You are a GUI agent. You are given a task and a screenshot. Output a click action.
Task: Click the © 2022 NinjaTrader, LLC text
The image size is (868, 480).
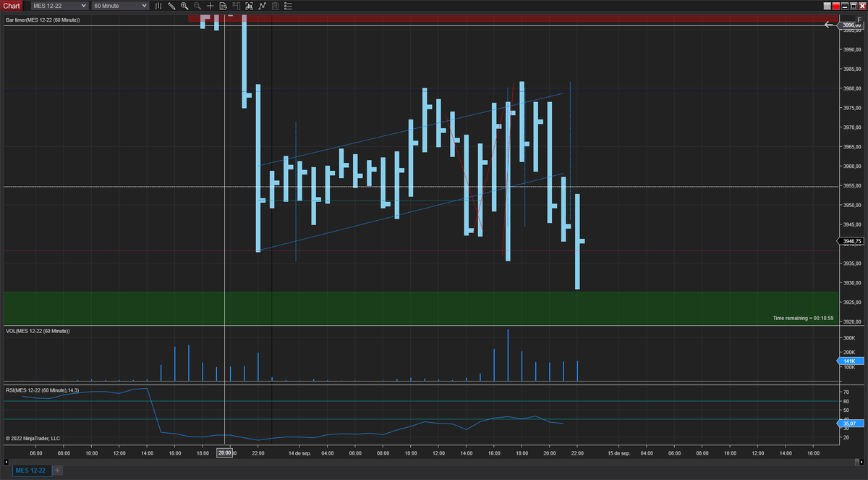click(33, 438)
